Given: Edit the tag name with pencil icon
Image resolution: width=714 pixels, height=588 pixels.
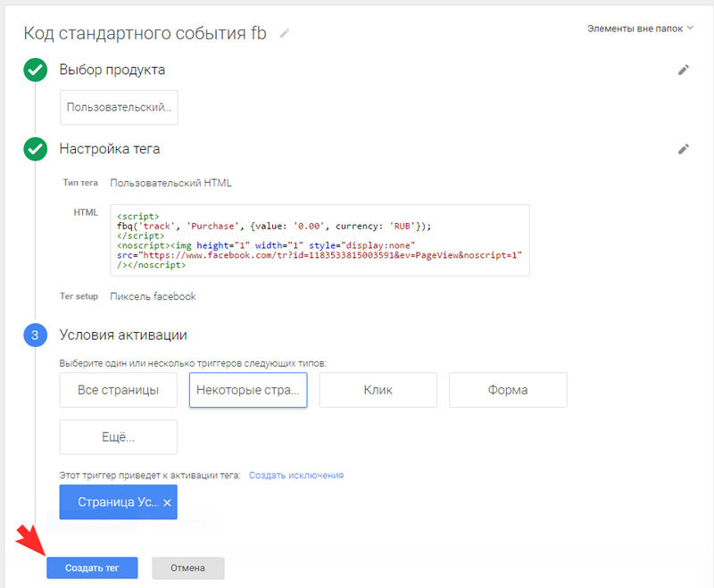Looking at the screenshot, I should tap(285, 33).
